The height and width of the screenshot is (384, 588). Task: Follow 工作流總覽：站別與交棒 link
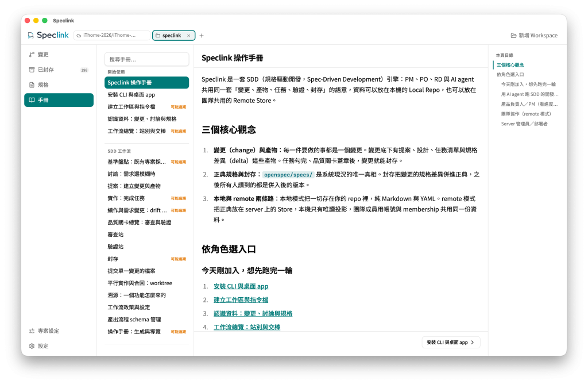[247, 327]
